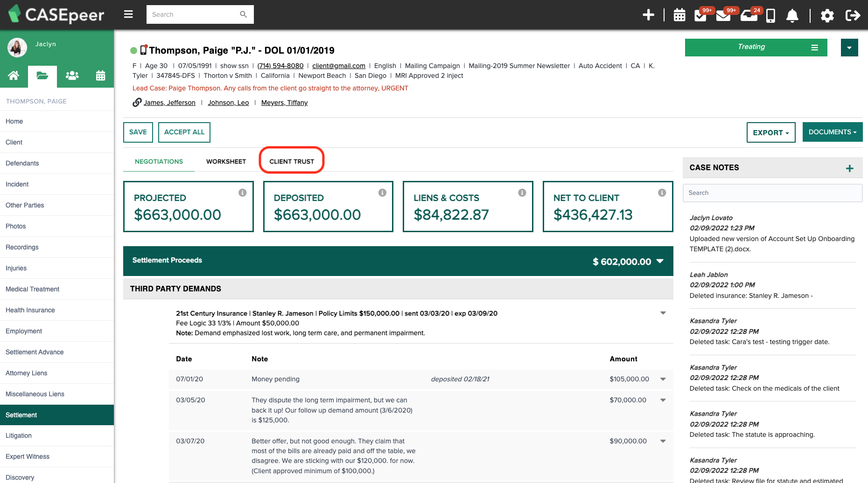The width and height of the screenshot is (868, 483).
Task: Add a new case note with plus
Action: pyautogui.click(x=850, y=168)
